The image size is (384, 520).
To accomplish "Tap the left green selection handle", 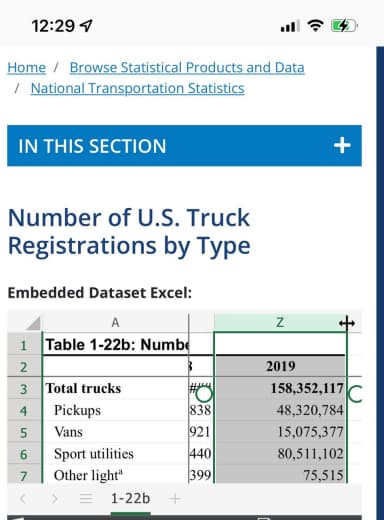I will pyautogui.click(x=204, y=394).
